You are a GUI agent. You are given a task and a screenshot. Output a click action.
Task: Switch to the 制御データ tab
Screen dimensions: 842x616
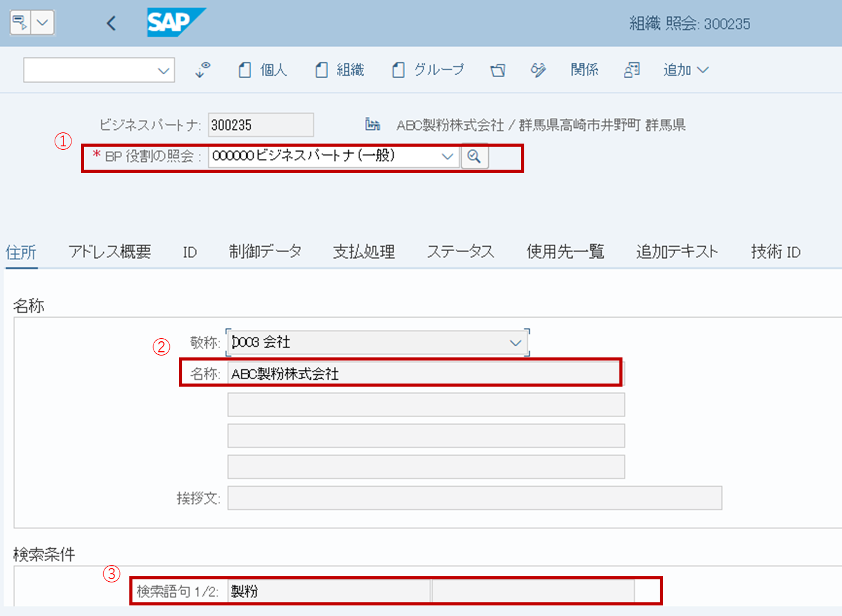tap(265, 251)
